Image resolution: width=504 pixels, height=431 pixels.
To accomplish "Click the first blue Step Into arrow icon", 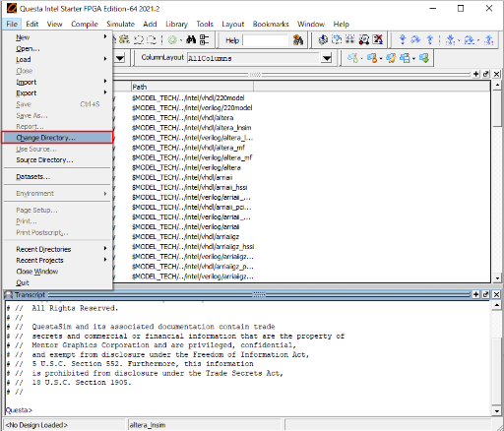I will [x=403, y=39].
